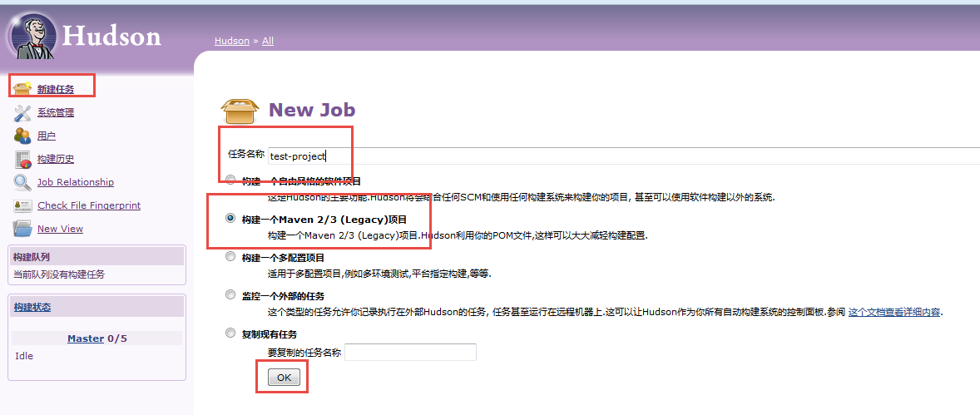Viewport: 980px width, 415px height.
Task: Click the 构建一个多配置项目 label text
Action: pos(283,258)
